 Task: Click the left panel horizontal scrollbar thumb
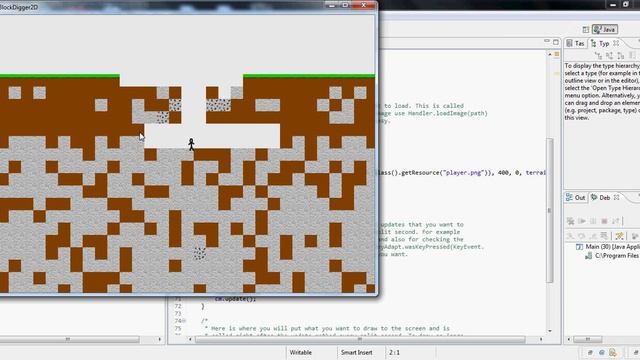tap(69, 339)
